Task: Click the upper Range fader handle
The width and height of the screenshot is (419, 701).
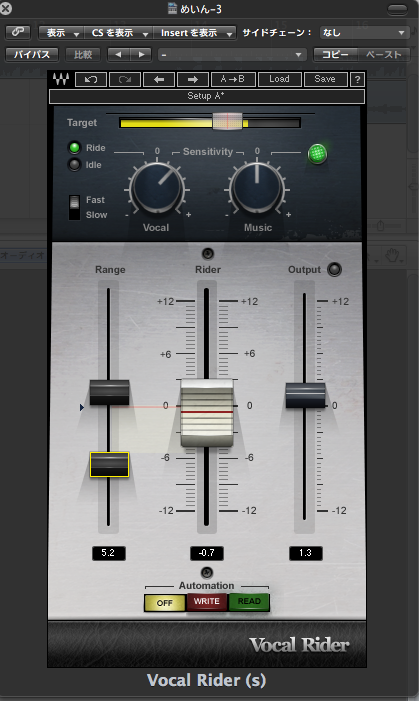Action: click(x=110, y=393)
